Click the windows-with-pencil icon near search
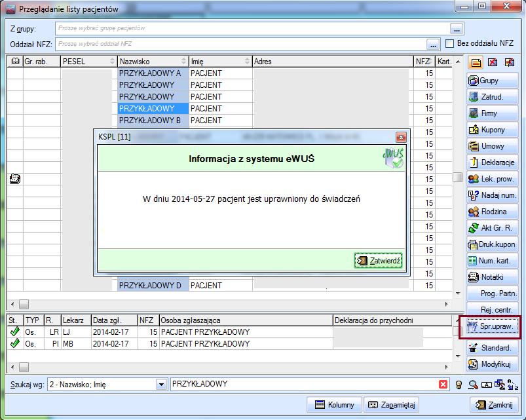Image resolution: width=526 pixels, height=420 pixels. pos(500,385)
